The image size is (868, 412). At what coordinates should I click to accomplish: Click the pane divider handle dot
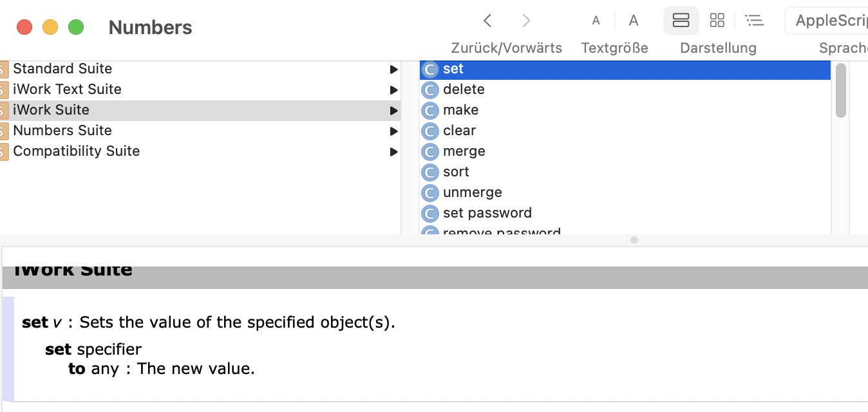point(634,240)
